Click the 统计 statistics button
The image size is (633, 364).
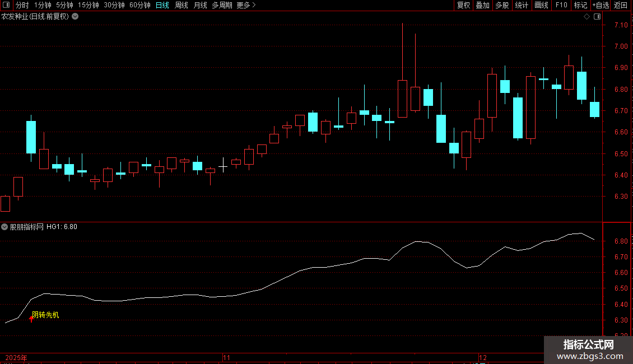coord(521,5)
